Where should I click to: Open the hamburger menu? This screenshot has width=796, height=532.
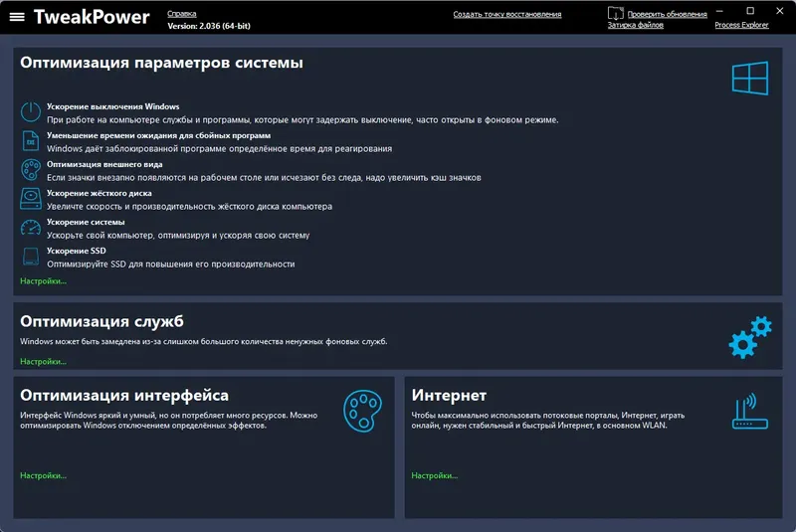click(x=17, y=17)
